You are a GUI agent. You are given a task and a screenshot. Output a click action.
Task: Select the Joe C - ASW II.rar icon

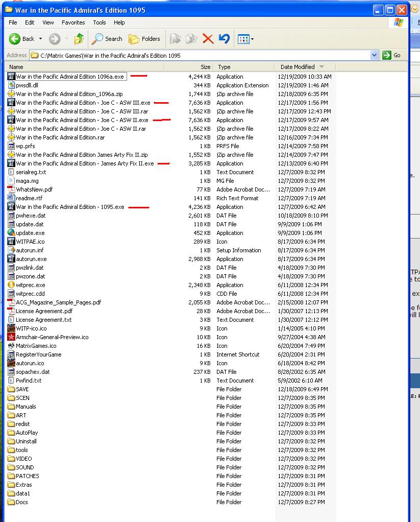tap(11, 129)
